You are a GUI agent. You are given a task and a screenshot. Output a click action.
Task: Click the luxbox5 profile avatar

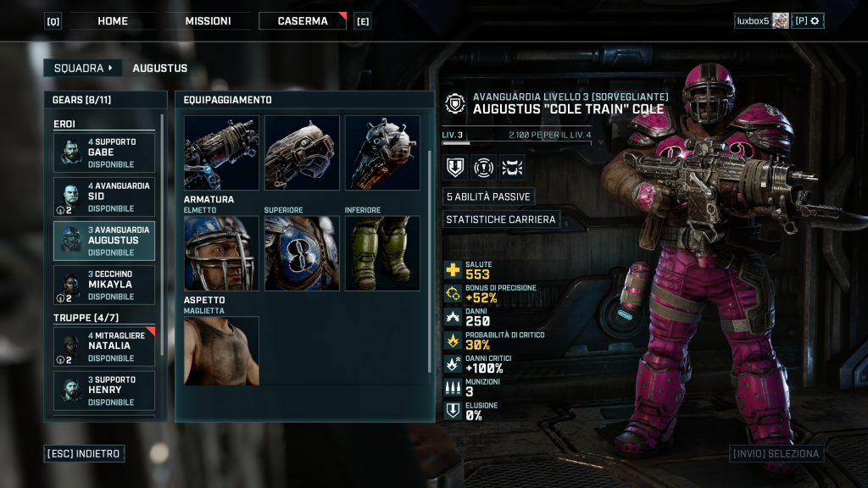click(781, 21)
